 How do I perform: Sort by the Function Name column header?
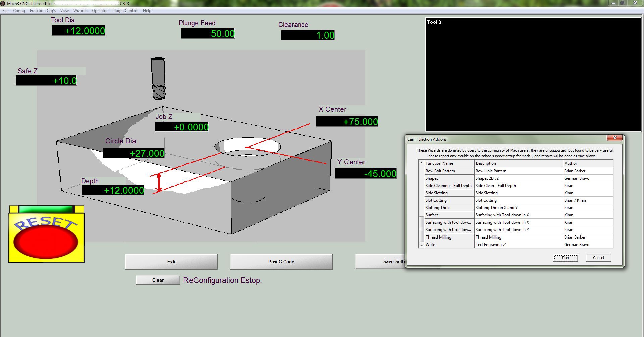439,163
